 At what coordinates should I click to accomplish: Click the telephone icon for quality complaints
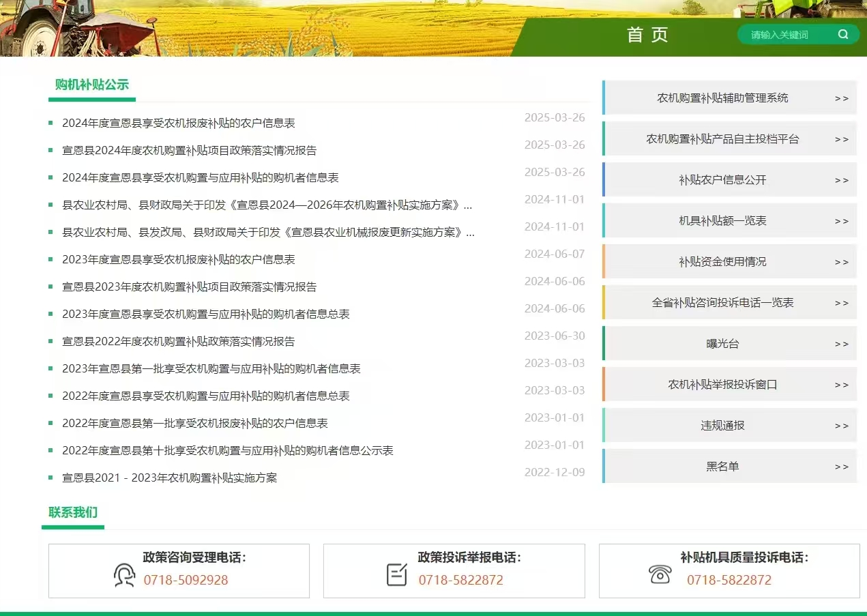coord(660,575)
